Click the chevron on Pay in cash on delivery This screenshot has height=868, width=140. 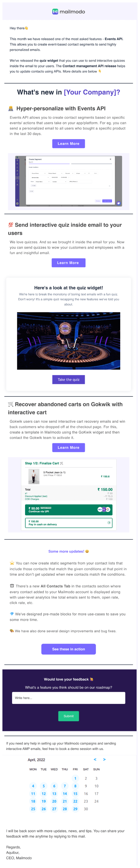pos(109,523)
